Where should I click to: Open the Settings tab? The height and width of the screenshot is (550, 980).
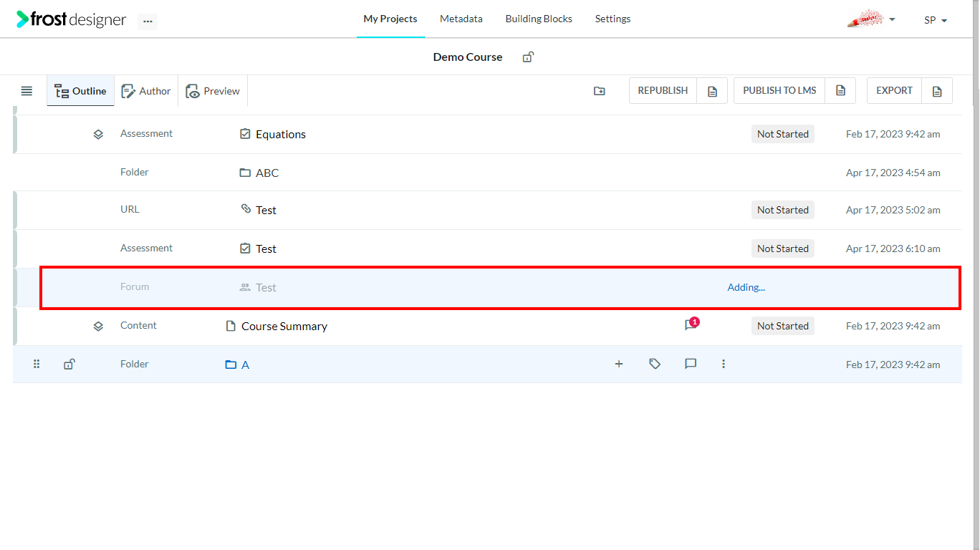(x=613, y=19)
